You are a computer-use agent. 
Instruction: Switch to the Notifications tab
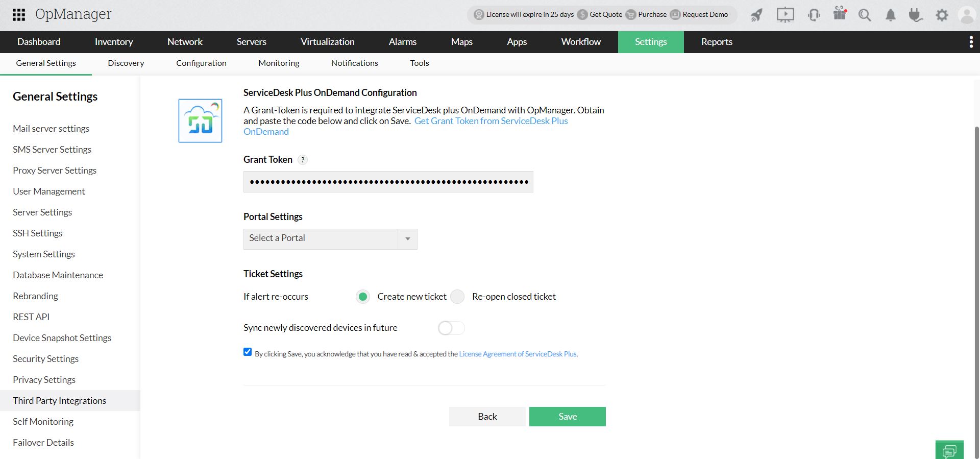[355, 63]
